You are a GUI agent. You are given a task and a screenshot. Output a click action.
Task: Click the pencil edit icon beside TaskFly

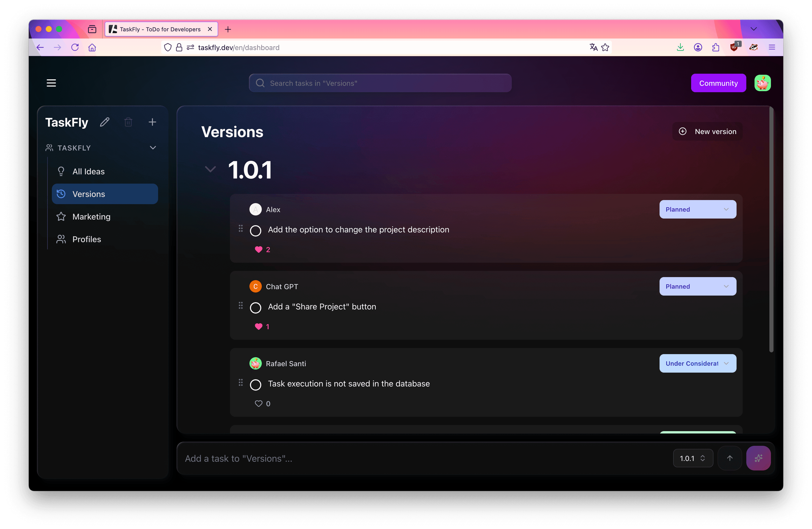point(104,122)
